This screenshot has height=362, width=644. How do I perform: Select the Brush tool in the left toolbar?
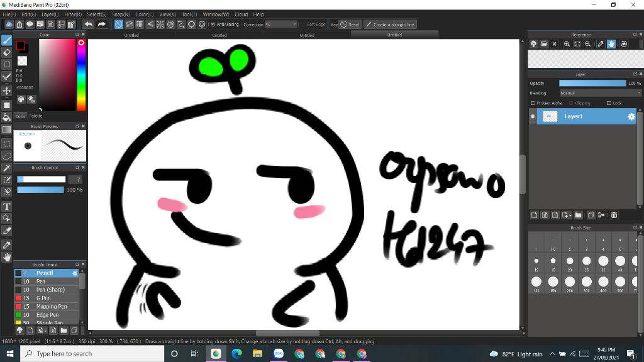6,40
